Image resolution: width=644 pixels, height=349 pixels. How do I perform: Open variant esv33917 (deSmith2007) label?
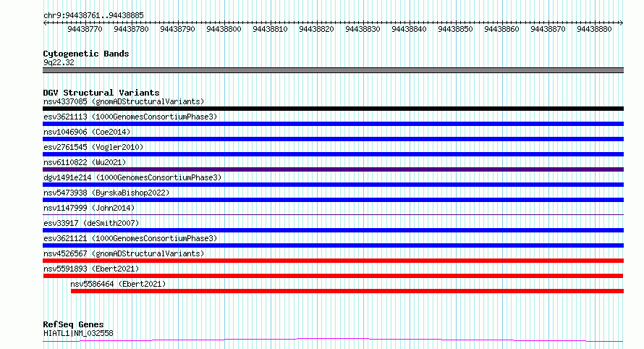pyautogui.click(x=91, y=223)
